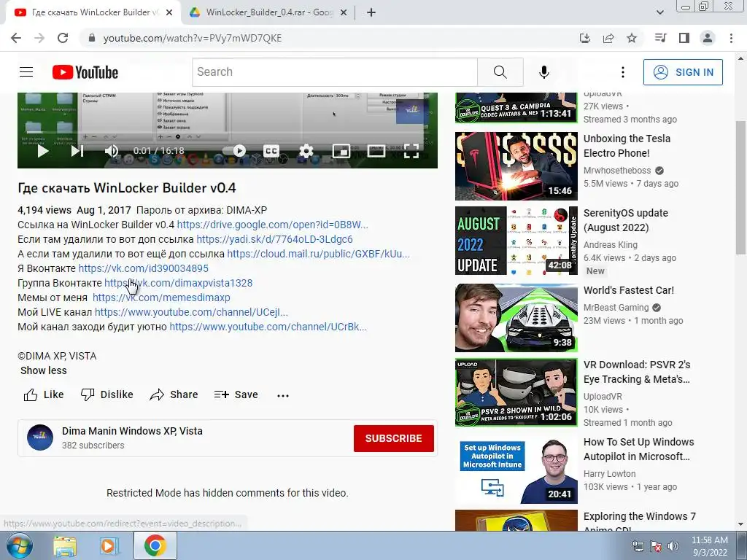The height and width of the screenshot is (560, 747).
Task: Like the video
Action: tap(43, 394)
